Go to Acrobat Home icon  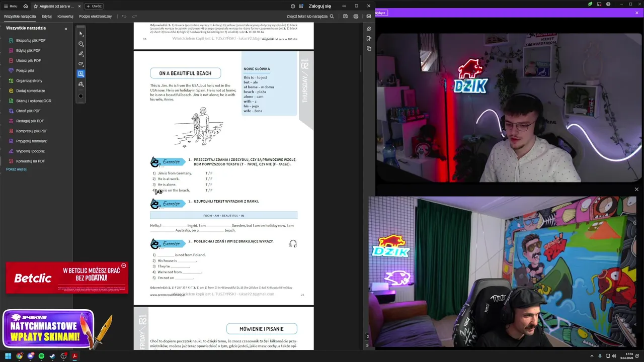[26, 6]
